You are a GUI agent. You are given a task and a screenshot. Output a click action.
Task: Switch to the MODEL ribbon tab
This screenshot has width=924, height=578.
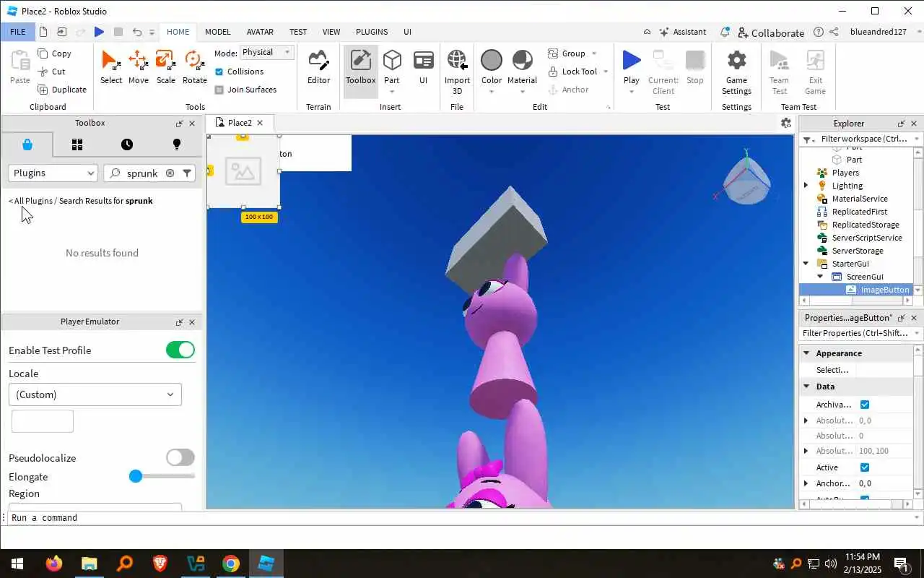tap(217, 32)
